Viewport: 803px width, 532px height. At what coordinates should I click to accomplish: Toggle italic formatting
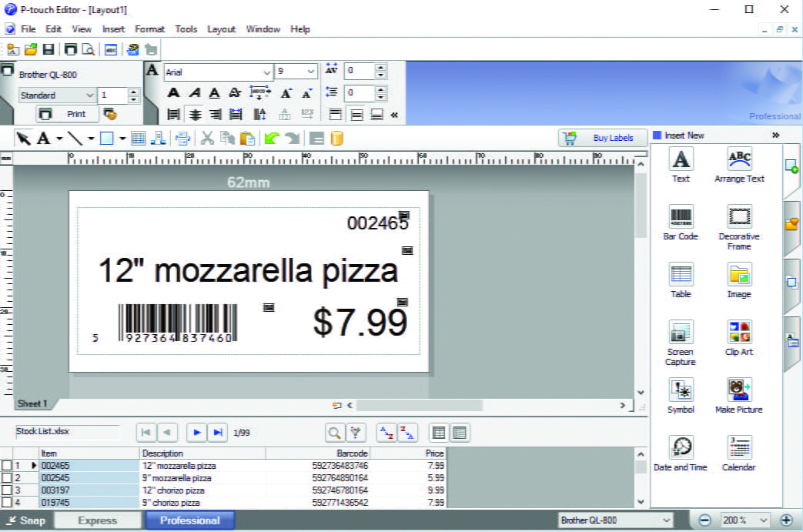click(194, 91)
